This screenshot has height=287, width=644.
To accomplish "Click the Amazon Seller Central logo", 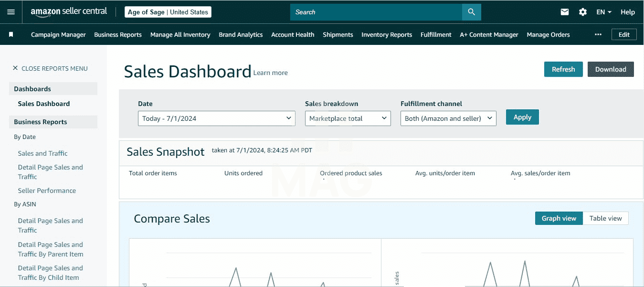I will pyautogui.click(x=69, y=12).
